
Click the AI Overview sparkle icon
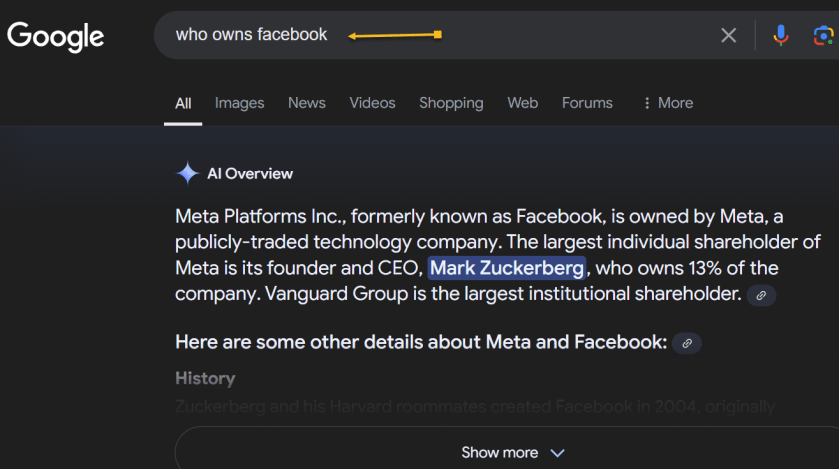click(x=187, y=173)
